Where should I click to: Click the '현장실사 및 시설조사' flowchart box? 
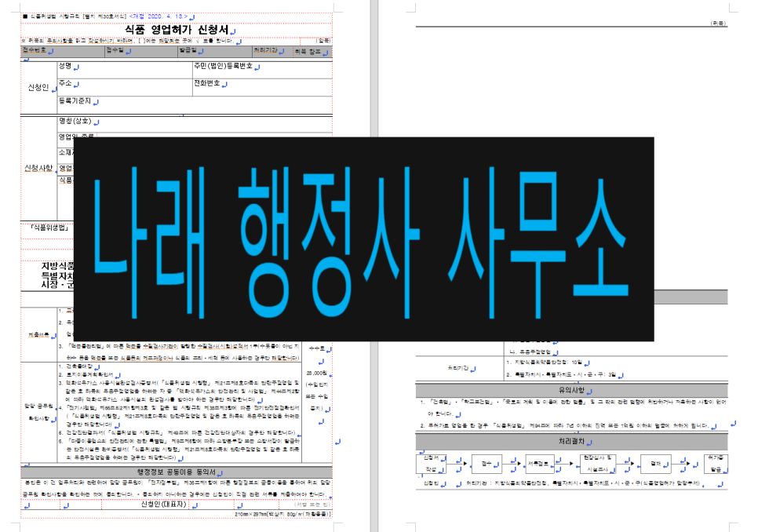[x=598, y=464]
